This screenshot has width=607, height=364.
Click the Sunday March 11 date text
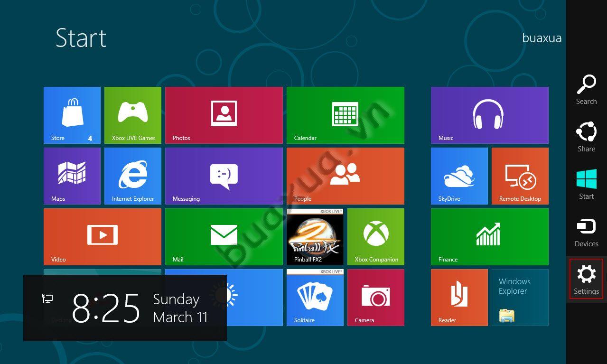tap(180, 308)
